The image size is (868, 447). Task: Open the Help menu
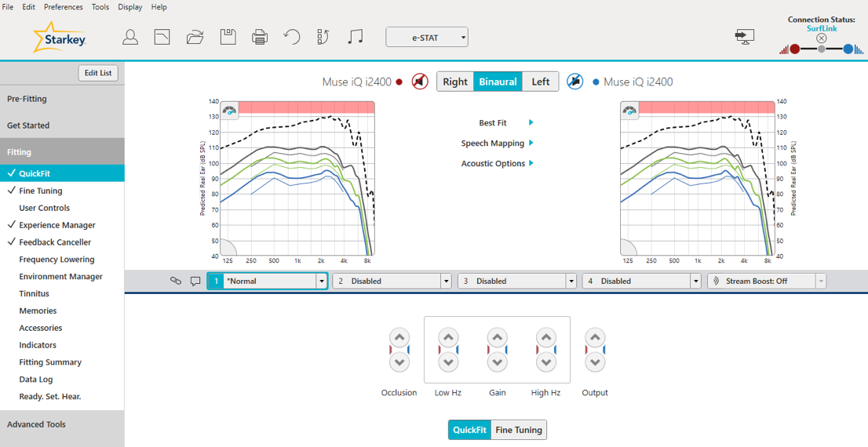[159, 7]
